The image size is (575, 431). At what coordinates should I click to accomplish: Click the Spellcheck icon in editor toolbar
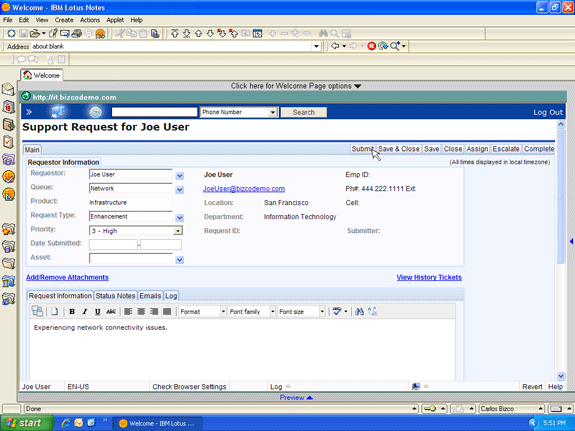tap(337, 312)
